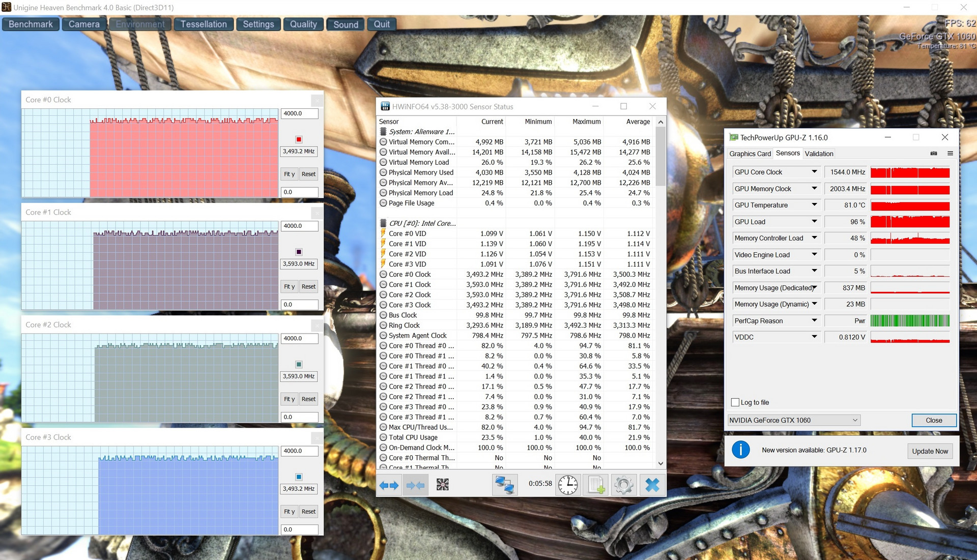The width and height of the screenshot is (977, 560).
Task: Click Fit y on Core #3 Clock graph
Action: click(x=289, y=512)
